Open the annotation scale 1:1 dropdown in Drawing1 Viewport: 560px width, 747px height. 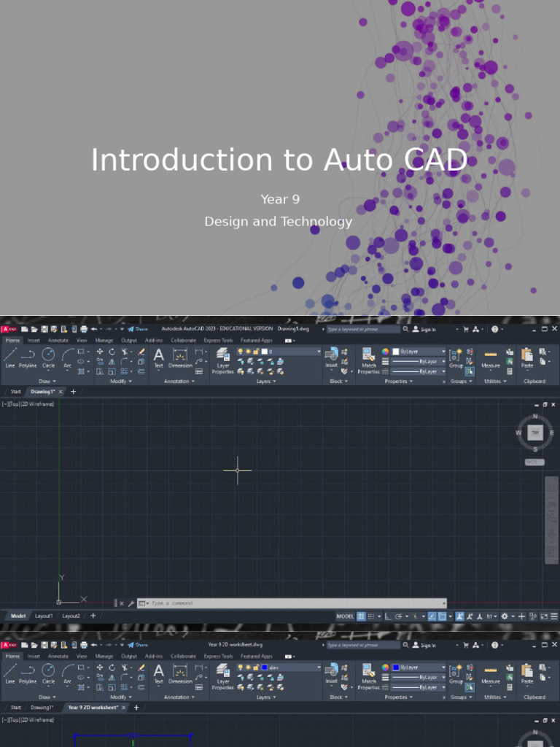point(491,616)
